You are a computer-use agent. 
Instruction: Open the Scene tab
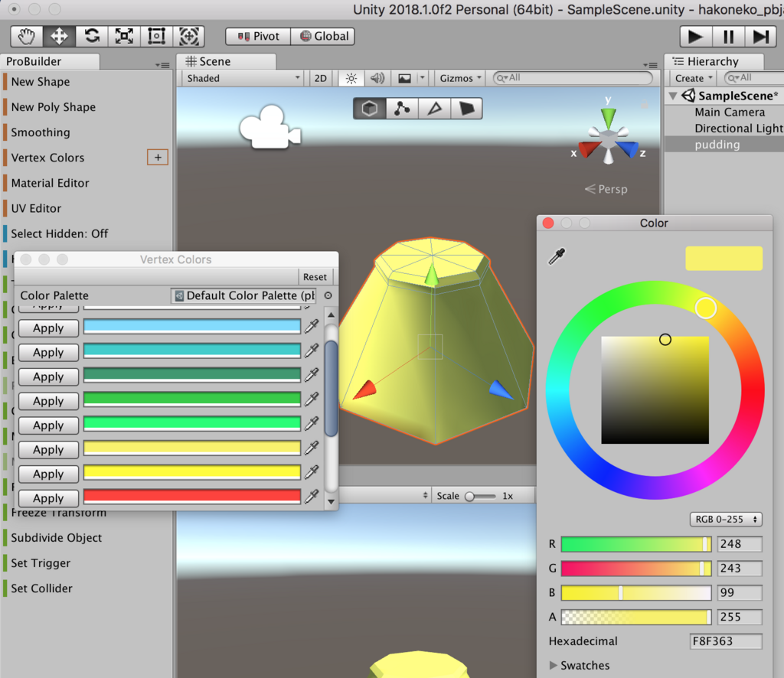coord(226,61)
